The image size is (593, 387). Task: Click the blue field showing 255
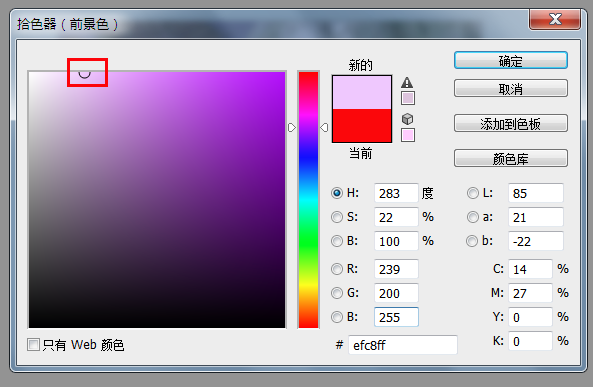tap(396, 317)
